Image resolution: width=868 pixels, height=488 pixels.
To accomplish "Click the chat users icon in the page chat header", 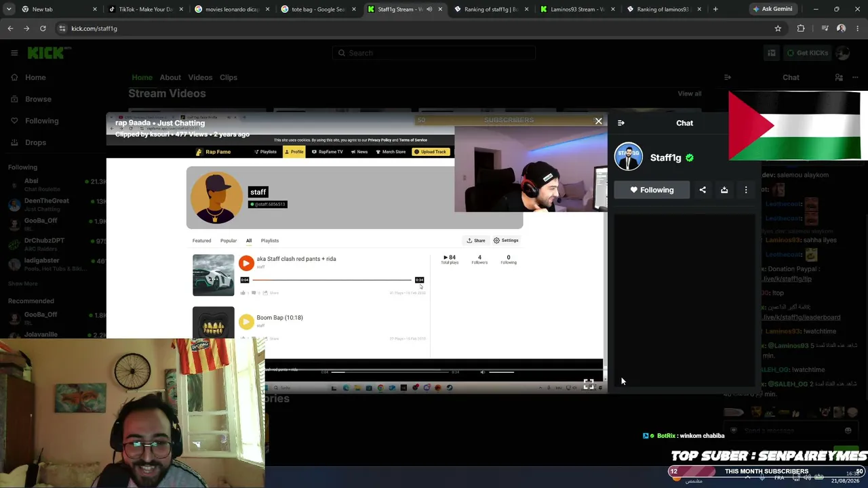I will coord(839,77).
